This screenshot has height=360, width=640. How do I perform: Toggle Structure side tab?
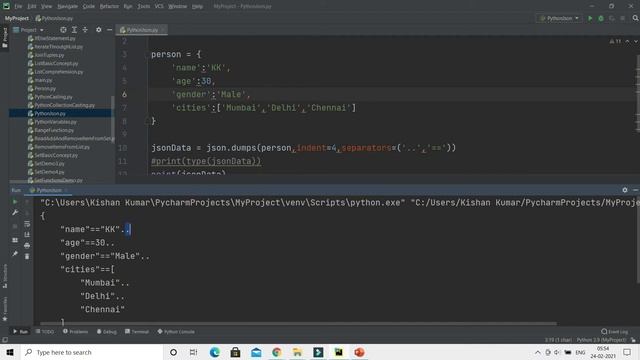point(5,276)
